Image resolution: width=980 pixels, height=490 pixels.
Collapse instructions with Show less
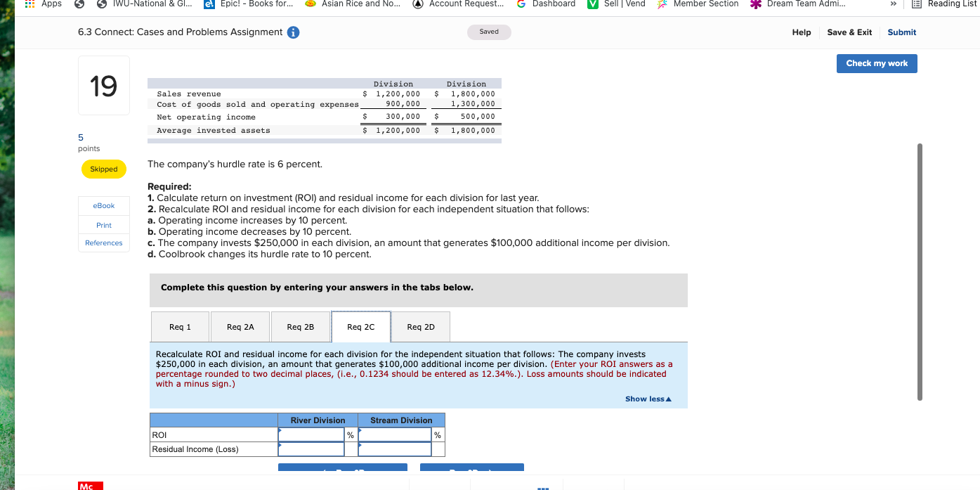pos(647,399)
